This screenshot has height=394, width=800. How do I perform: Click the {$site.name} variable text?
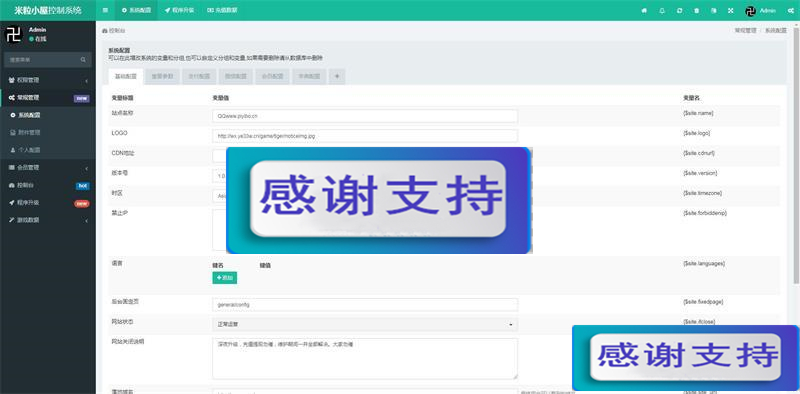[698, 113]
